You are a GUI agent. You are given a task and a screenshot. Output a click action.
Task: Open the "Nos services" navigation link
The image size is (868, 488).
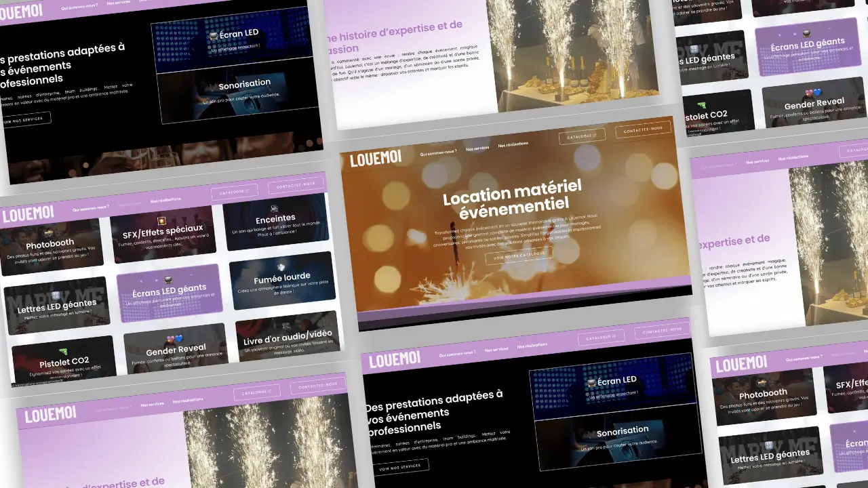pyautogui.click(x=477, y=149)
